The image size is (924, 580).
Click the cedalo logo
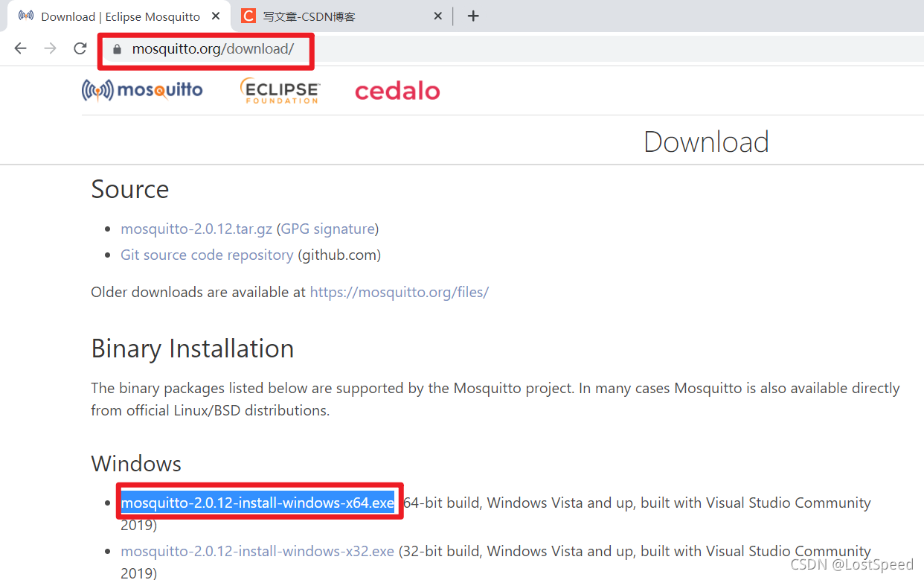[397, 91]
